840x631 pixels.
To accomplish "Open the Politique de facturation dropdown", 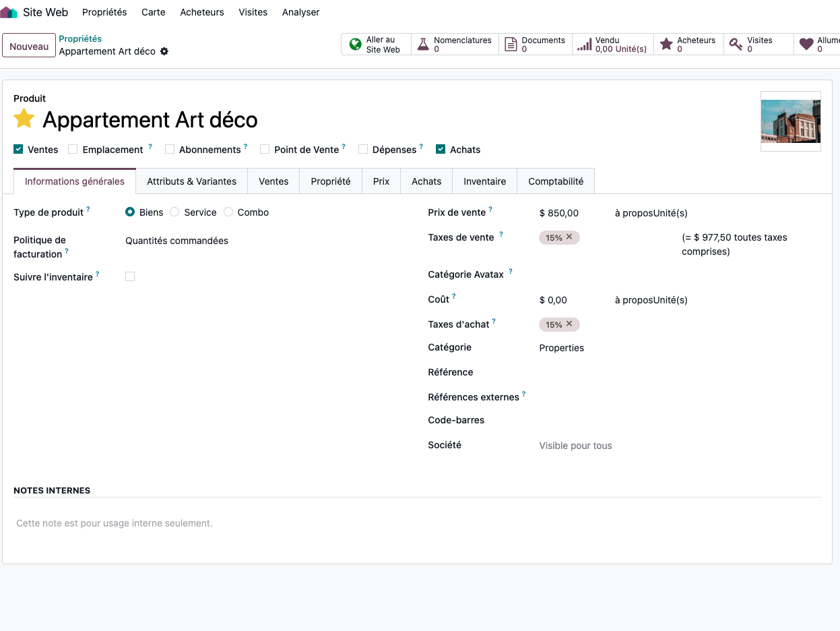I will tap(202, 241).
